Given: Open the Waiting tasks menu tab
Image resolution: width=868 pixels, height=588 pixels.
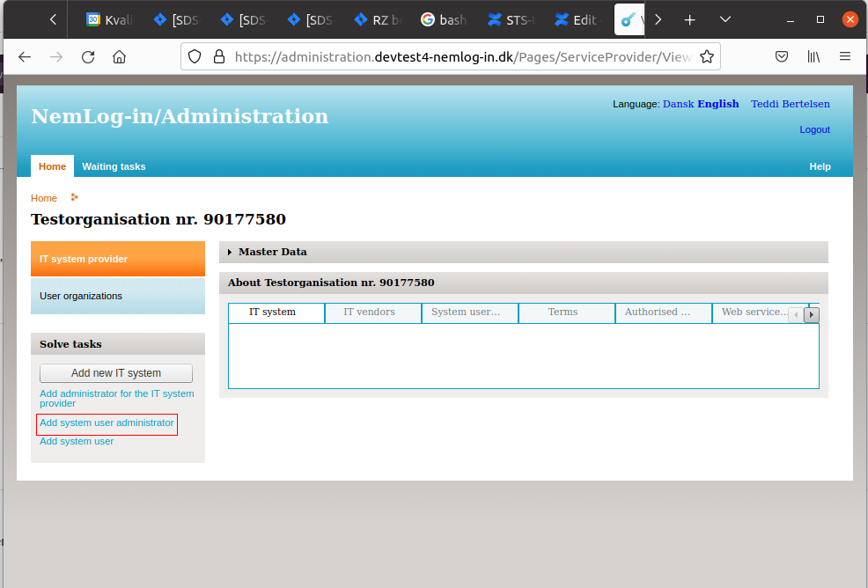Looking at the screenshot, I should click(x=114, y=166).
